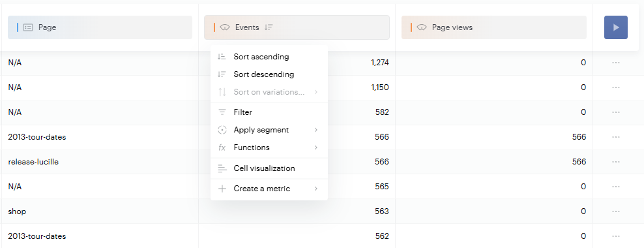Expand the Create a metric submenu arrow

(x=316, y=189)
